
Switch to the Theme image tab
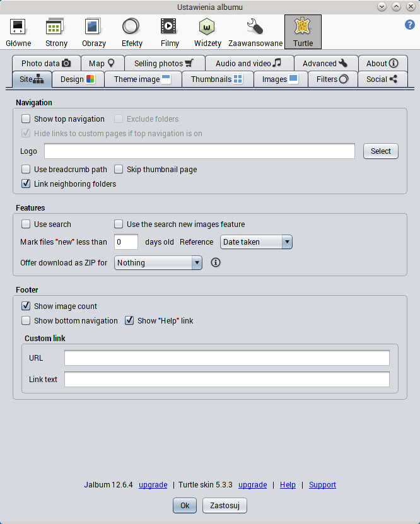(x=143, y=79)
